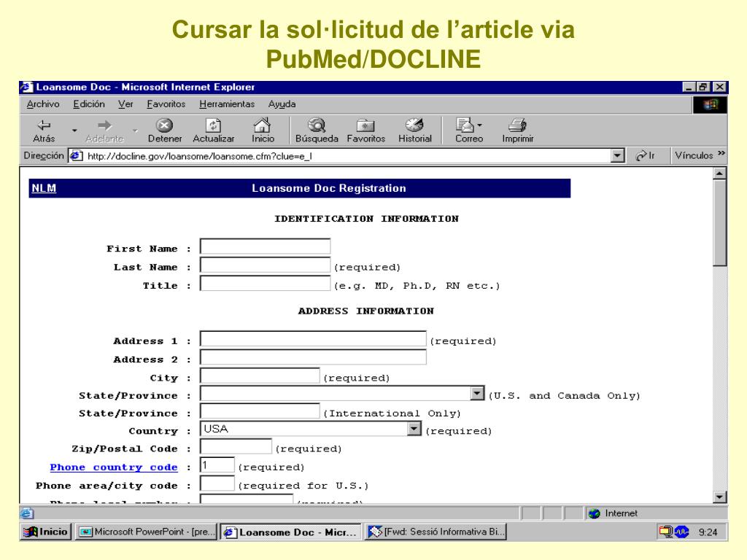Click the Phone country code field
The height and width of the screenshot is (560, 747).
(217, 464)
